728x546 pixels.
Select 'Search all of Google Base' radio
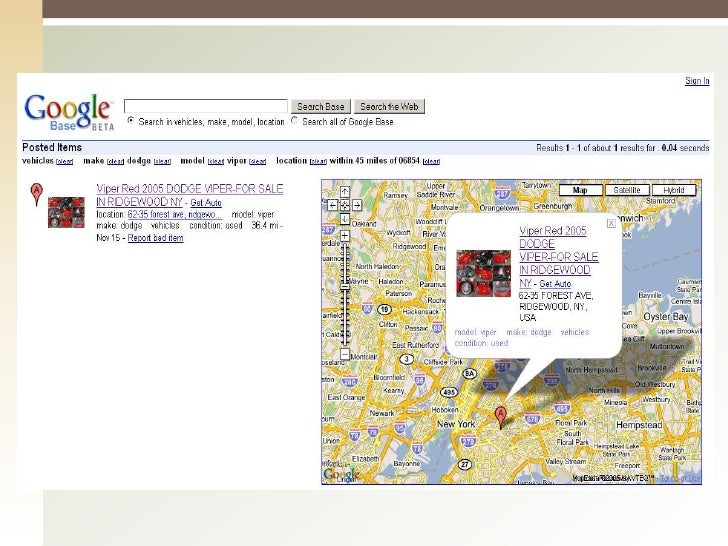[x=294, y=121]
